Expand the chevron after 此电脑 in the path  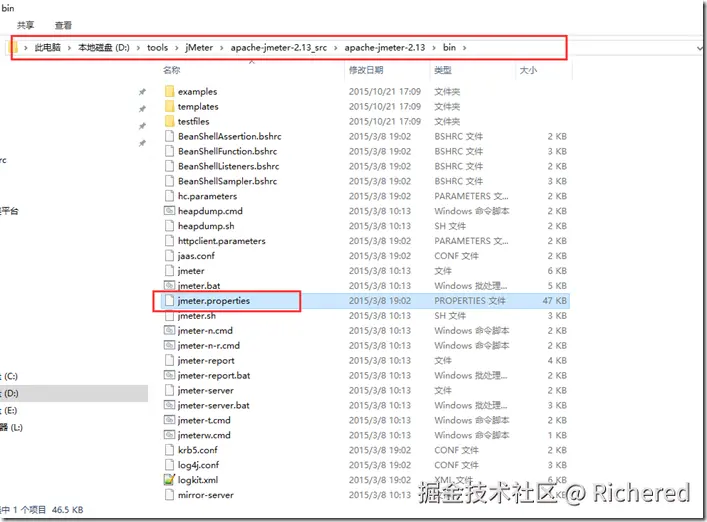coord(69,48)
